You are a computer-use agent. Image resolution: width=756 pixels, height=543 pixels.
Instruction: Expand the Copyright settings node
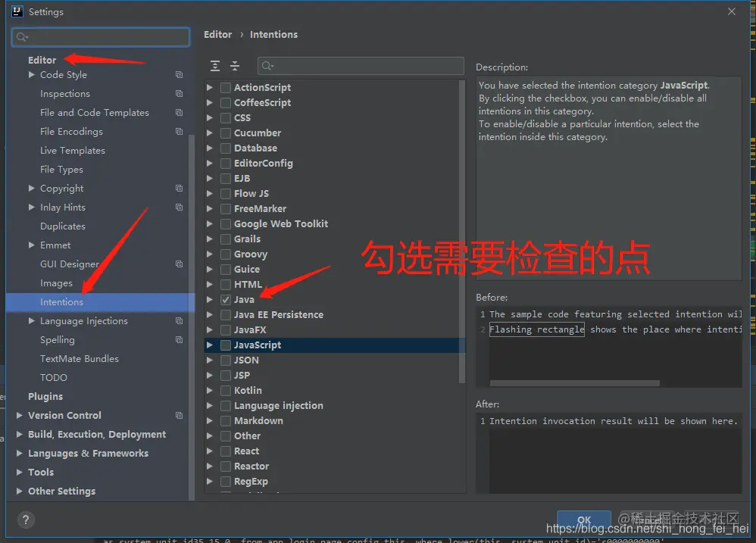(31, 189)
